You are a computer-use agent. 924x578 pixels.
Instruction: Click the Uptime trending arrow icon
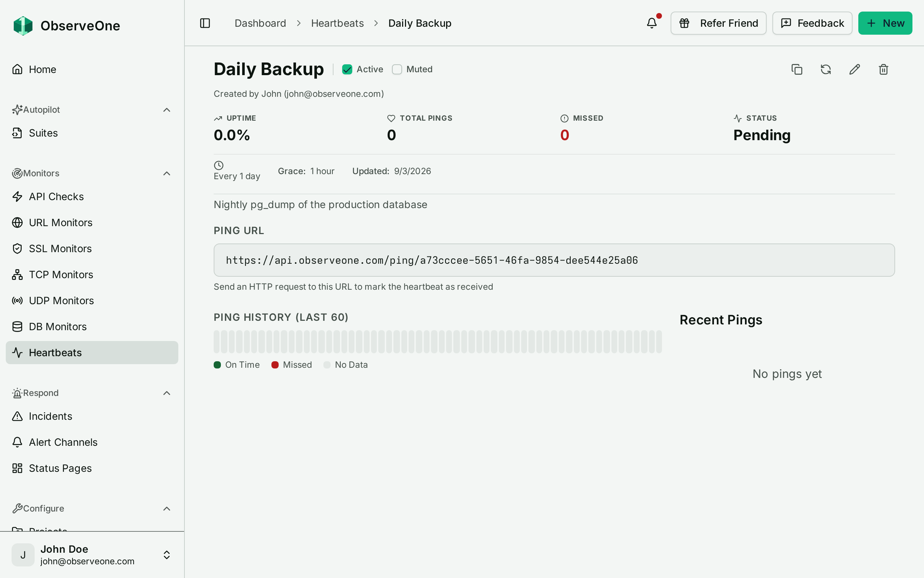tap(218, 118)
